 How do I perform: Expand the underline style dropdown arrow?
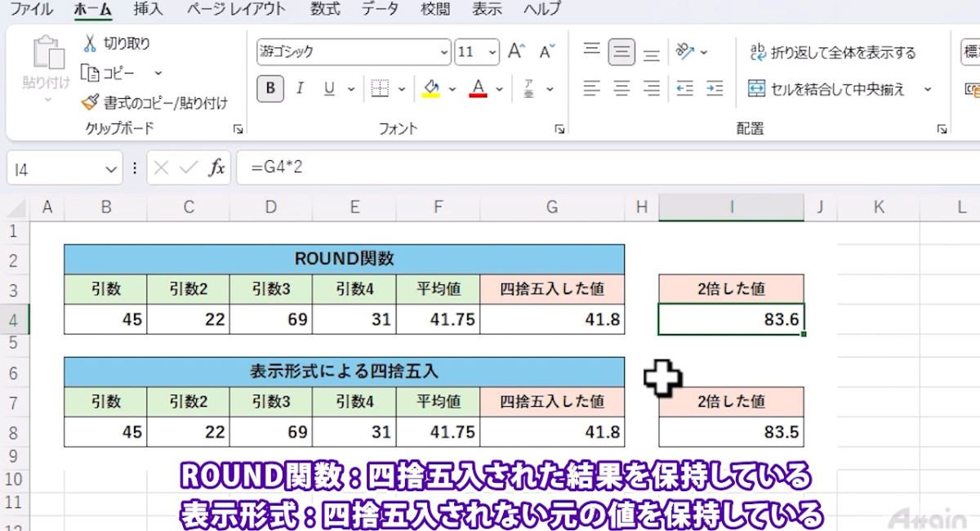[x=351, y=88]
